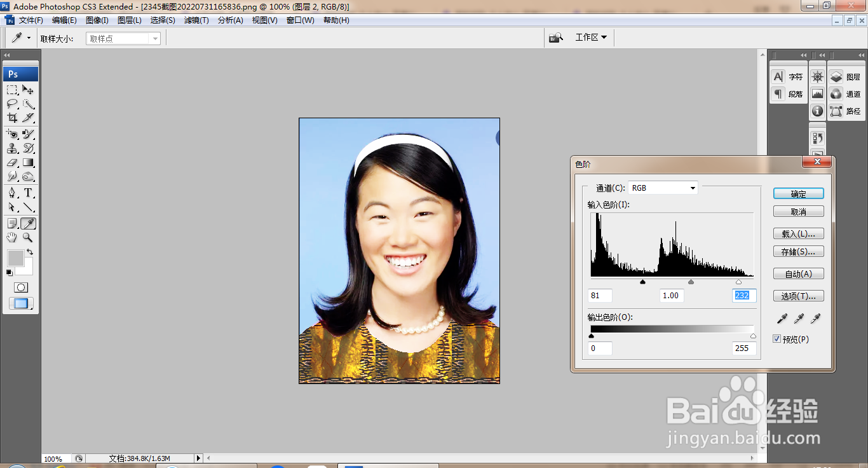Open the 图像(I) menu
868x468 pixels.
[97, 20]
